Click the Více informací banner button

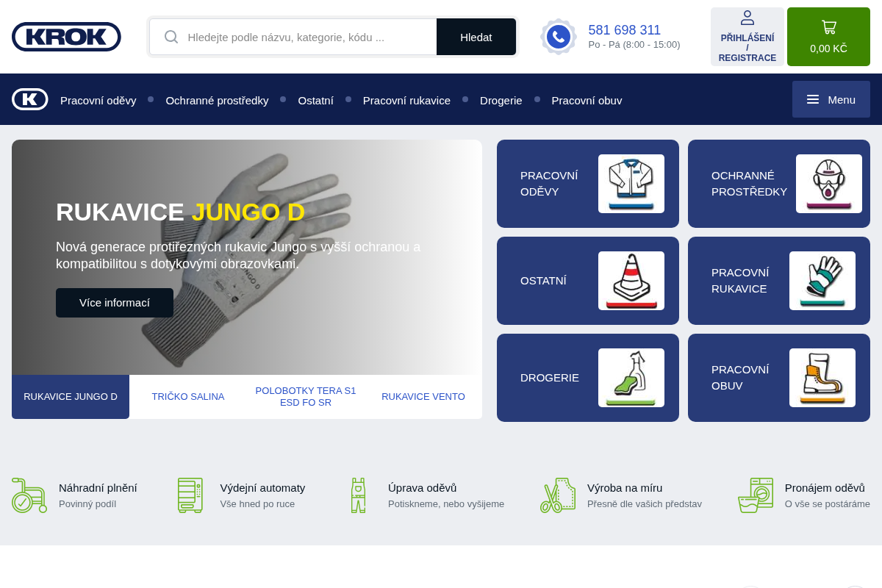pyautogui.click(x=115, y=303)
